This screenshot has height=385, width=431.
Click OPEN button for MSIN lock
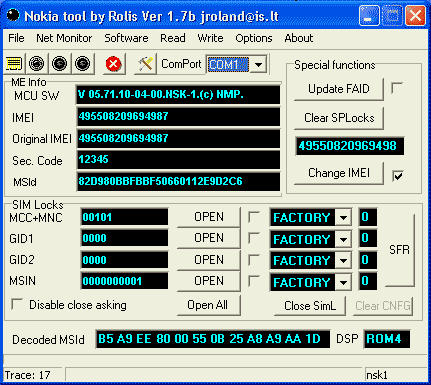pos(209,281)
